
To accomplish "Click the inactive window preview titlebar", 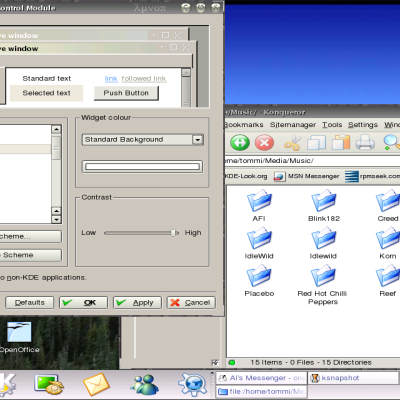I will (93, 35).
